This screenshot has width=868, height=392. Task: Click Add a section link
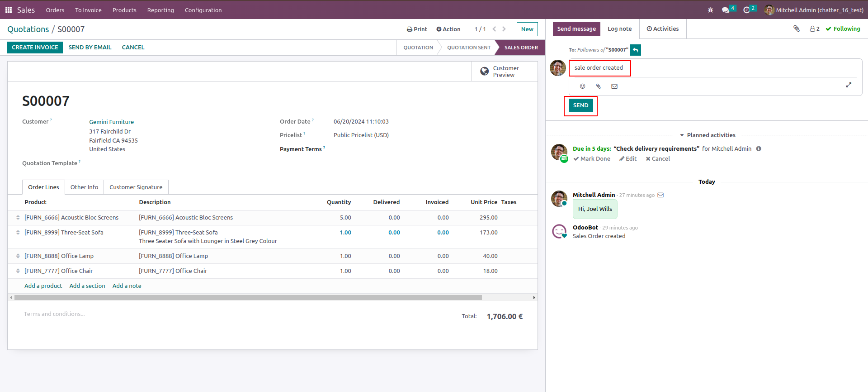(87, 286)
